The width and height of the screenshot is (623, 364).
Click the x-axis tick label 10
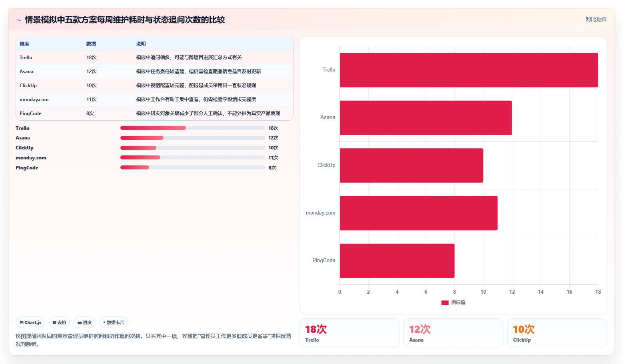pos(483,292)
